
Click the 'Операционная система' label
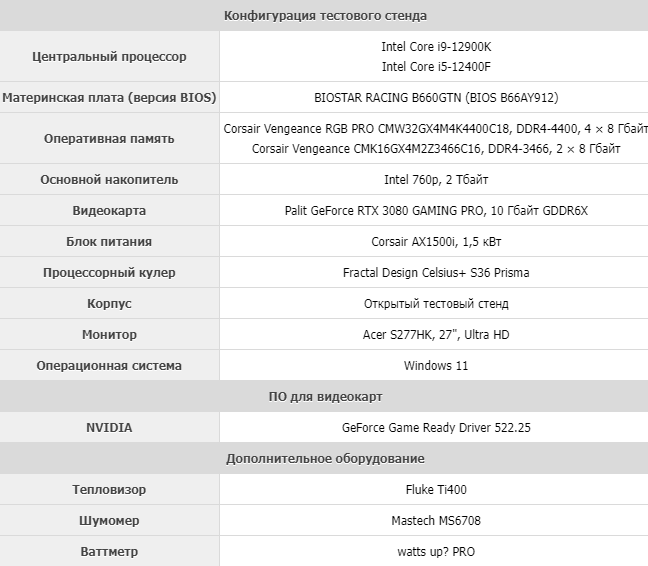pyautogui.click(x=109, y=366)
